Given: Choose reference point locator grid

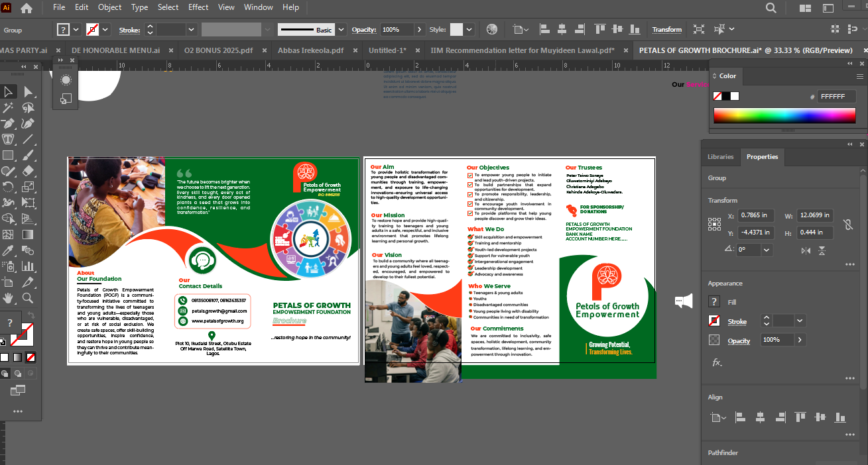Looking at the screenshot, I should pos(714,224).
